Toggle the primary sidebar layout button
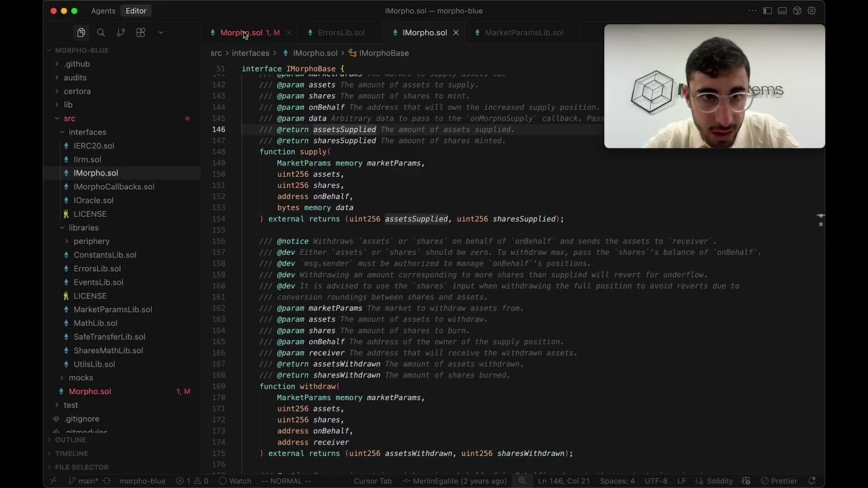The image size is (868, 488). coord(768,11)
